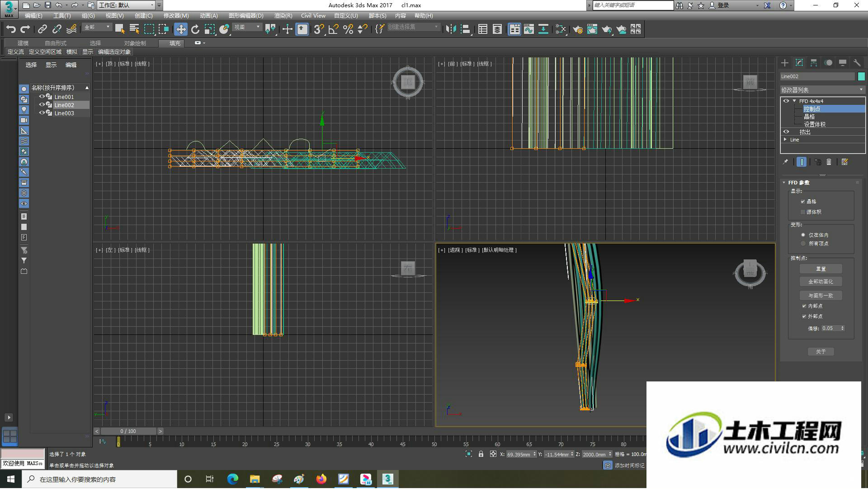Toggle the 内部点 checkbox
The width and height of the screenshot is (868, 489).
point(804,306)
